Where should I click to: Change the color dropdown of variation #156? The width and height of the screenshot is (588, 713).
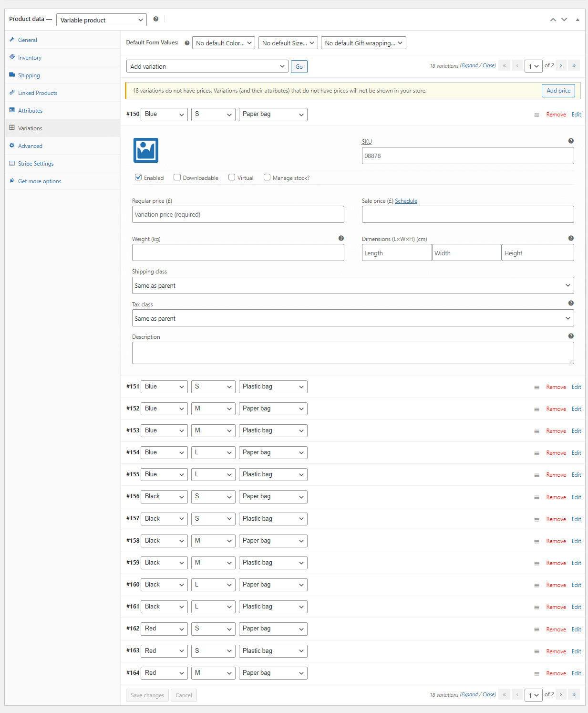(x=164, y=496)
